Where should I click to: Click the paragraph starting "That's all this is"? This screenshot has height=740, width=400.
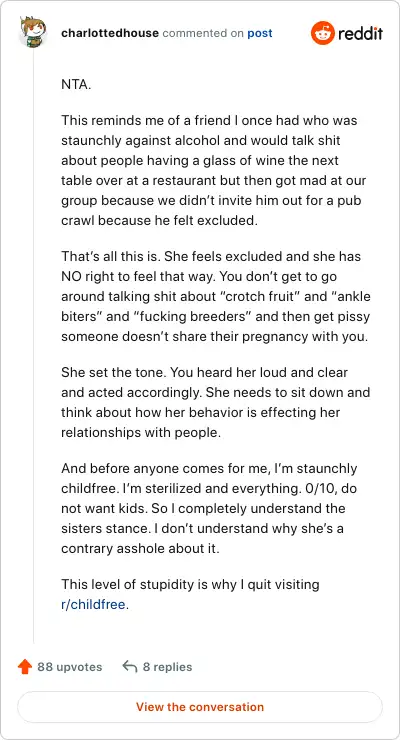216,297
